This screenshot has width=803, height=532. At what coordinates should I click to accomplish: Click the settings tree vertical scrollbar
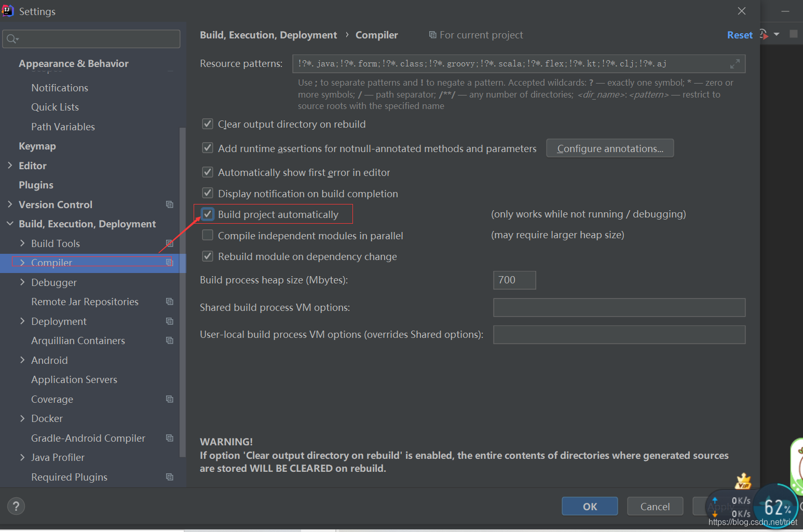[182, 292]
